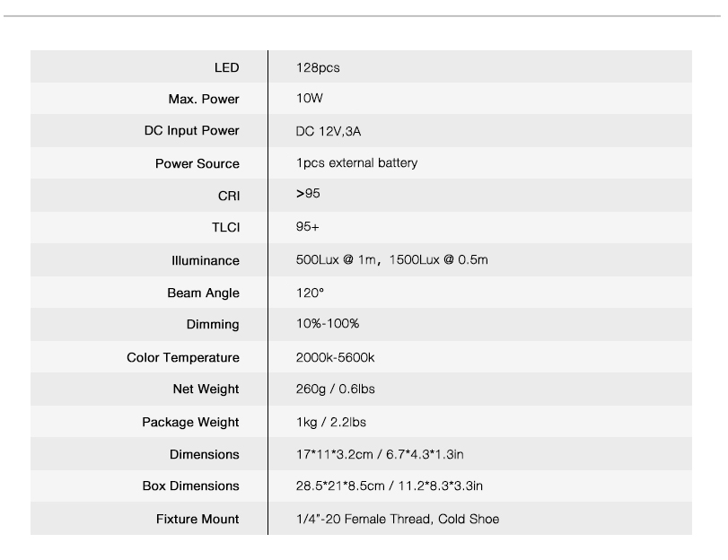Click the Box Dimensions value text
This screenshot has height=560, width=728.
[x=390, y=486]
